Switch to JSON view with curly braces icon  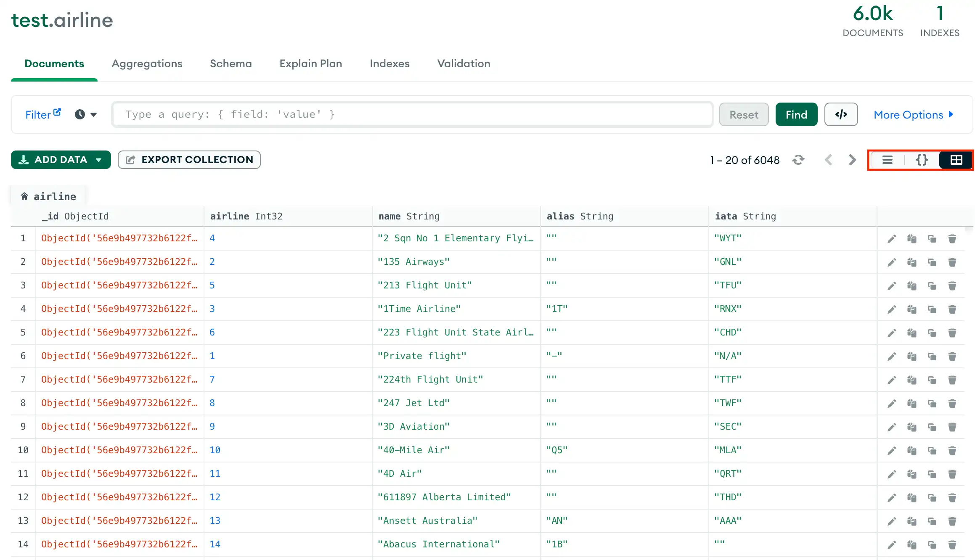pyautogui.click(x=922, y=160)
